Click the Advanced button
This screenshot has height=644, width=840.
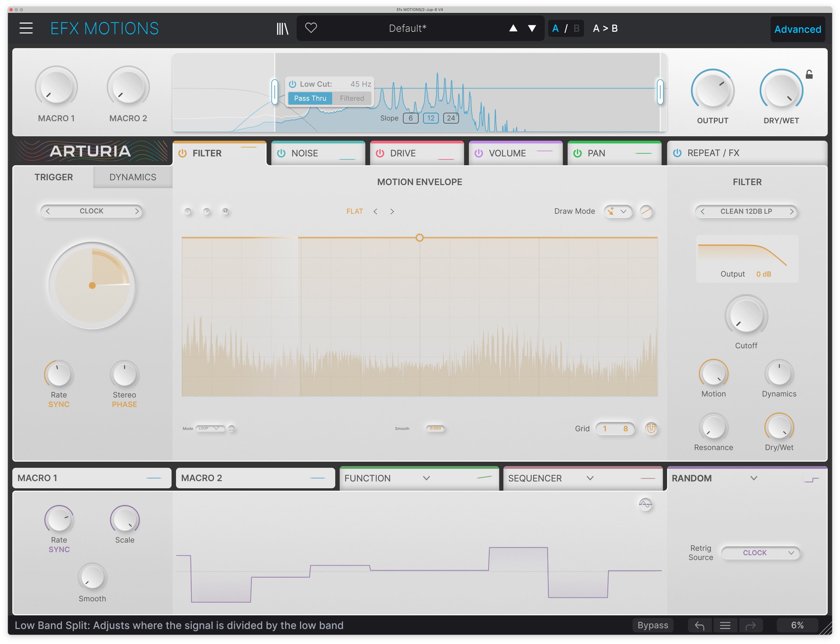tap(797, 29)
